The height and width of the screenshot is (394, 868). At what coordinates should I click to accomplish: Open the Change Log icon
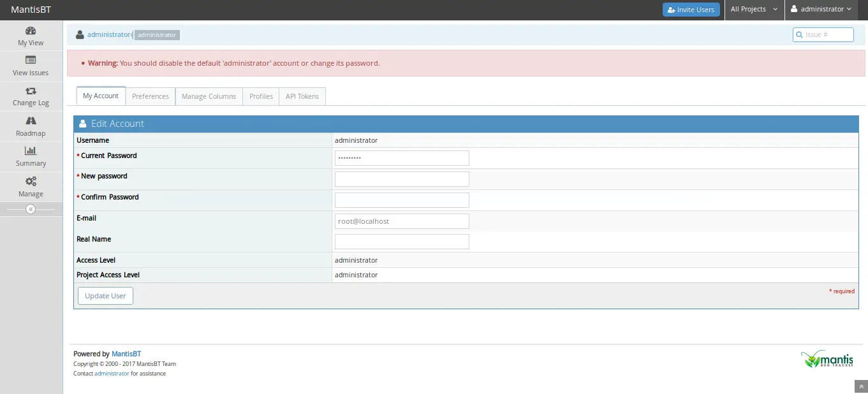31,91
